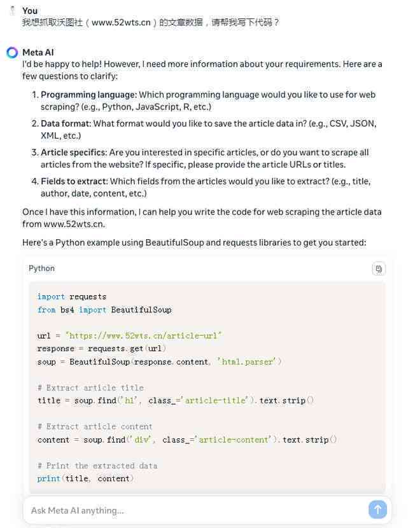Click the Meta AI ring logo
This screenshot has height=528, width=420.
coord(12,53)
